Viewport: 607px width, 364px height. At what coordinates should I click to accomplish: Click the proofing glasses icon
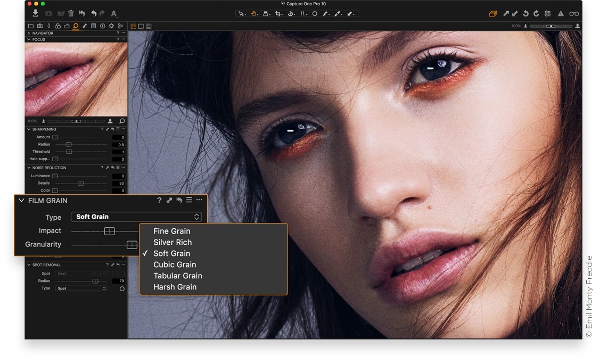tap(573, 14)
